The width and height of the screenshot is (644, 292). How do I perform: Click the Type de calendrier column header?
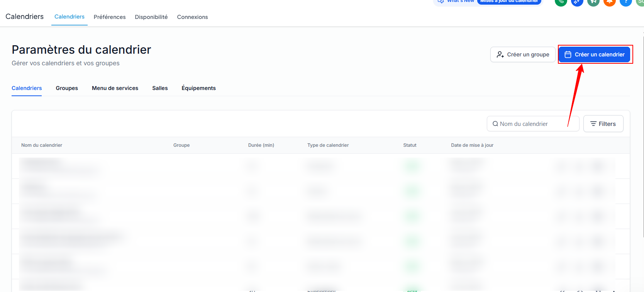[328, 145]
